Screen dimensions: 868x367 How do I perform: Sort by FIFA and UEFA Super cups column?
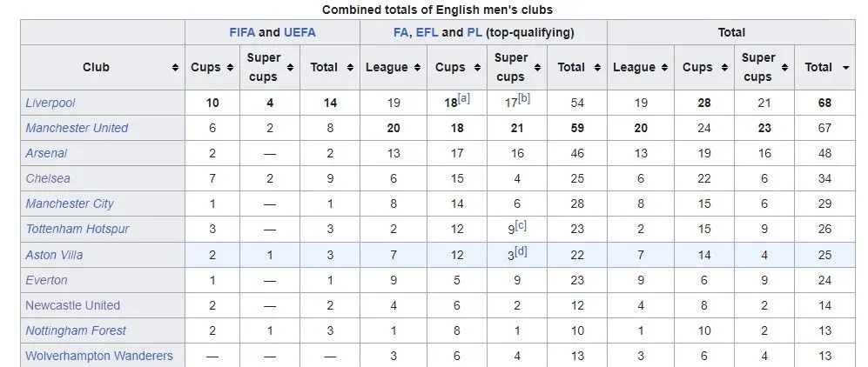(292, 68)
